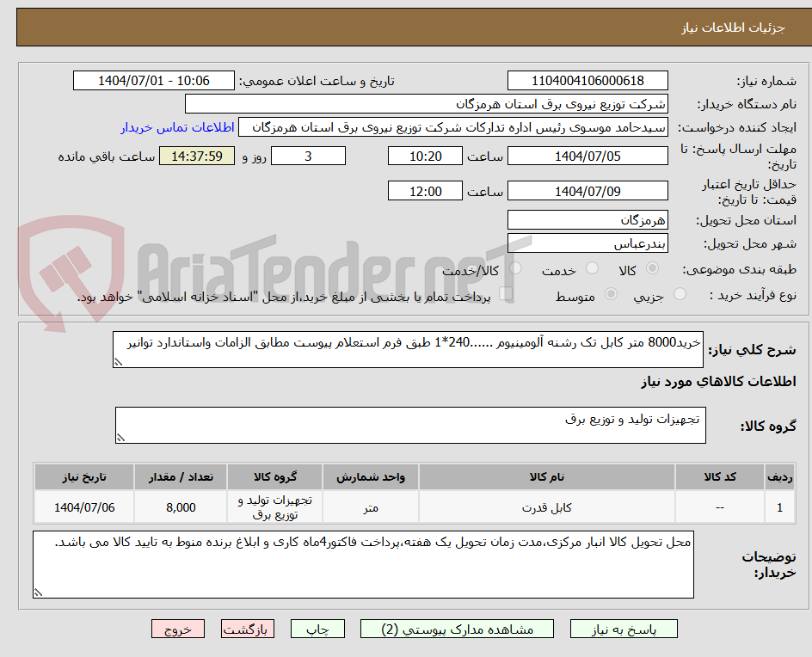Screen dimensions: 812x657
Task: Click the بازگشت button
Action: click(248, 629)
